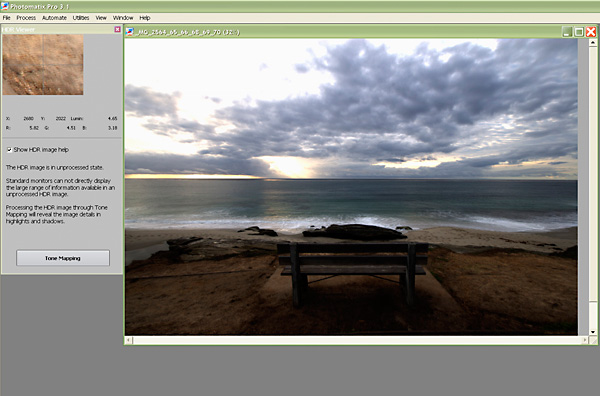
Task: Minimize the HDR image window
Action: click(x=567, y=32)
